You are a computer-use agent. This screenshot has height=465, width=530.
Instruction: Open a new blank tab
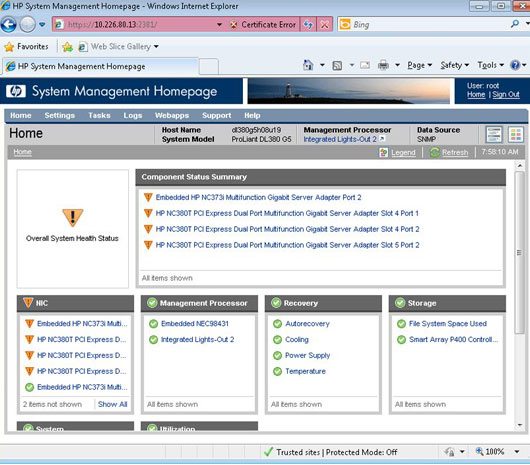(209, 66)
